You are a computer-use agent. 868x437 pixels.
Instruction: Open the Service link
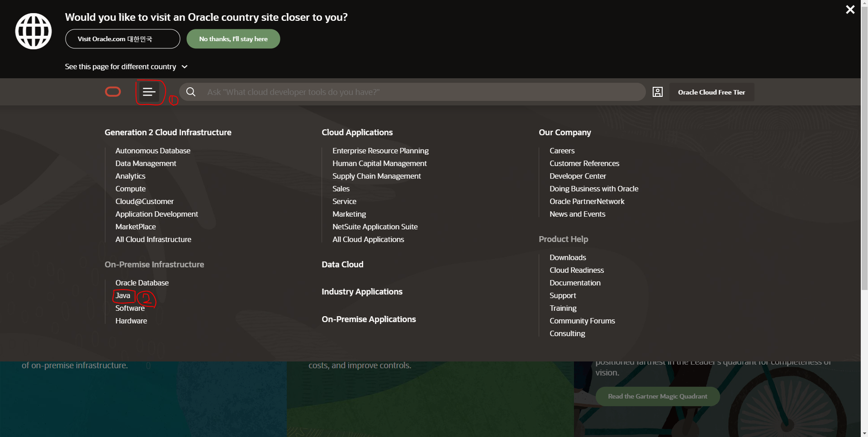(344, 201)
